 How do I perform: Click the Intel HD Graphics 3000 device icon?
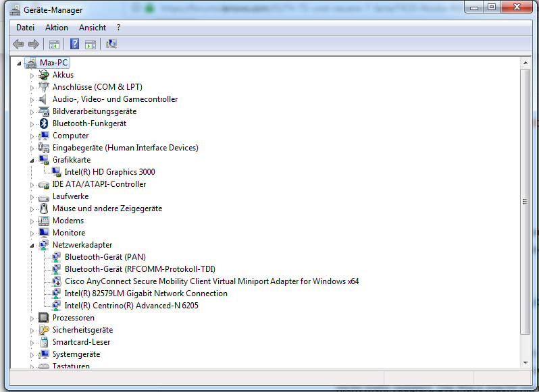[x=56, y=172]
